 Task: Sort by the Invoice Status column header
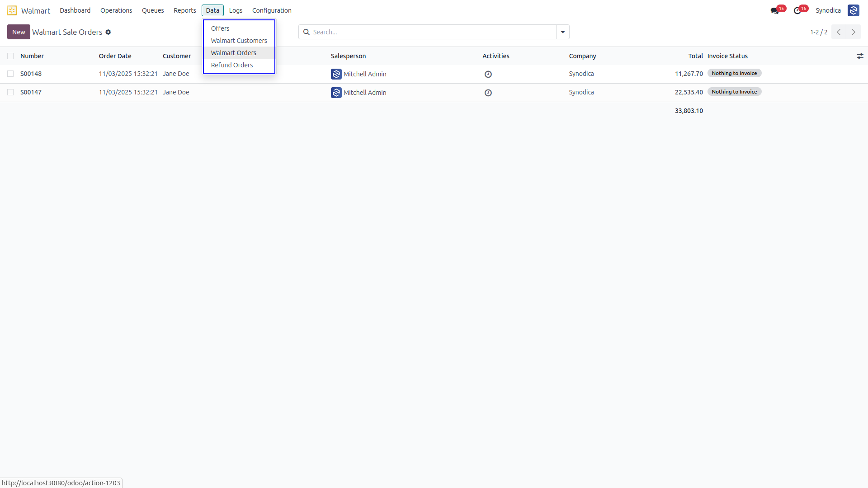point(727,56)
